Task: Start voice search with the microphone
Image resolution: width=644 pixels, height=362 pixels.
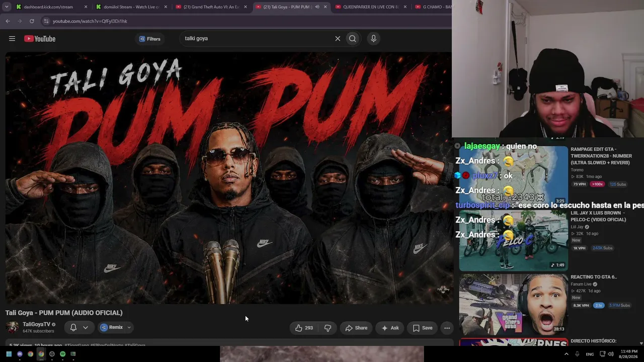Action: pyautogui.click(x=373, y=39)
